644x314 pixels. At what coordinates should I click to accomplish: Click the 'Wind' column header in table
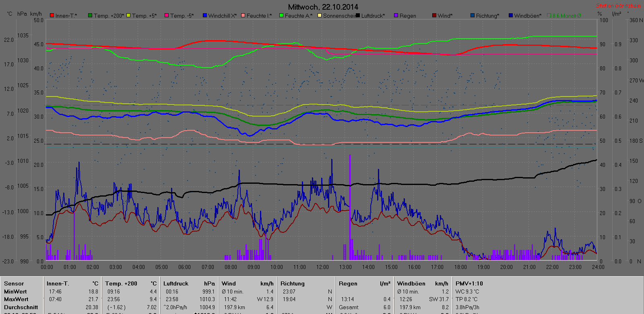pyautogui.click(x=229, y=283)
